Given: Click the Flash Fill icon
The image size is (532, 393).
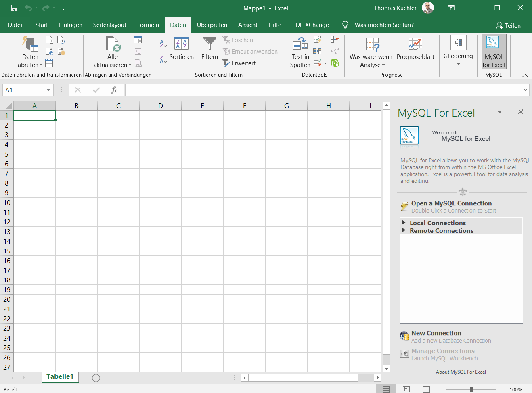Looking at the screenshot, I should click(x=318, y=40).
